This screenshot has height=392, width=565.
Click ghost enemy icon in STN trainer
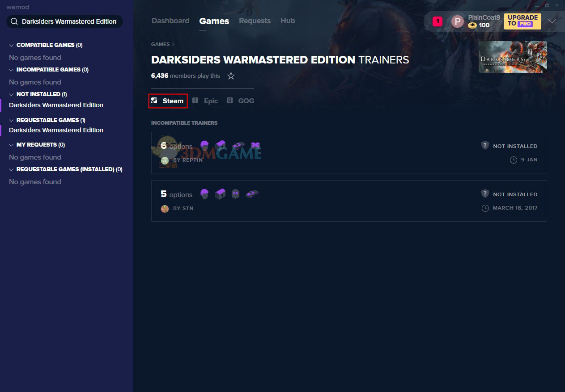[x=236, y=194]
